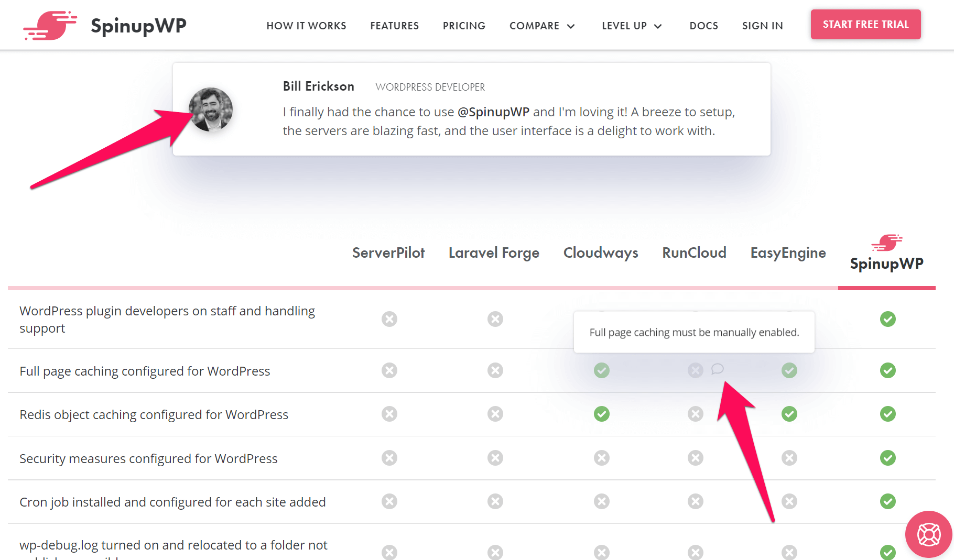The width and height of the screenshot is (954, 560).
Task: Open the How It Works page
Action: tap(306, 26)
